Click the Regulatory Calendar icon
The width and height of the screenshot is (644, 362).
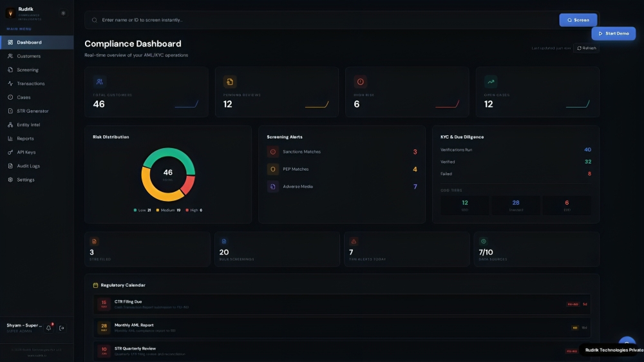[x=95, y=285]
